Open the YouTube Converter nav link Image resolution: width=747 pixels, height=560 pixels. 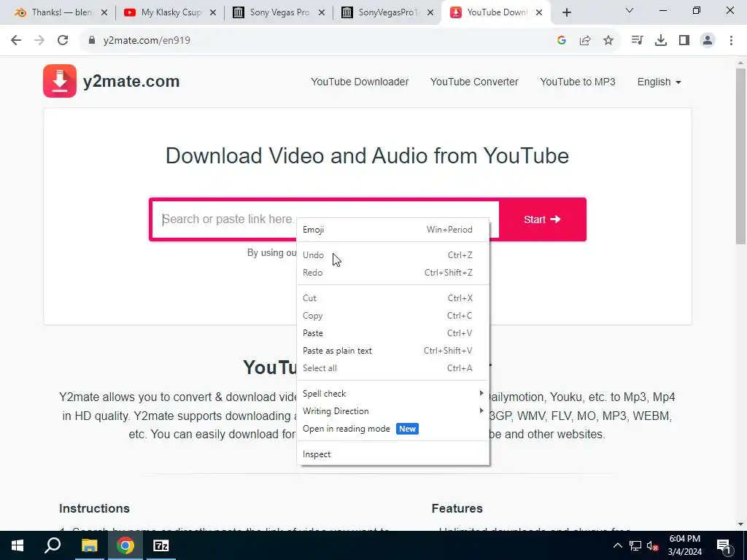tap(474, 82)
